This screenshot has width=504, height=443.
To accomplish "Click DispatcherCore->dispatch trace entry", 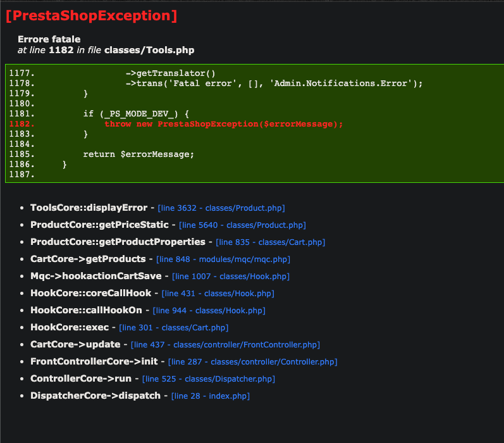I will pos(95,396).
